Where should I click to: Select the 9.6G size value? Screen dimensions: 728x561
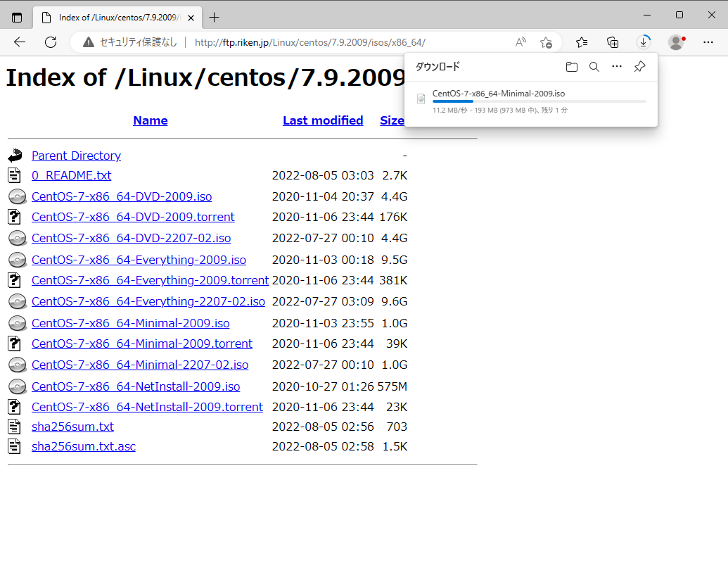point(394,301)
